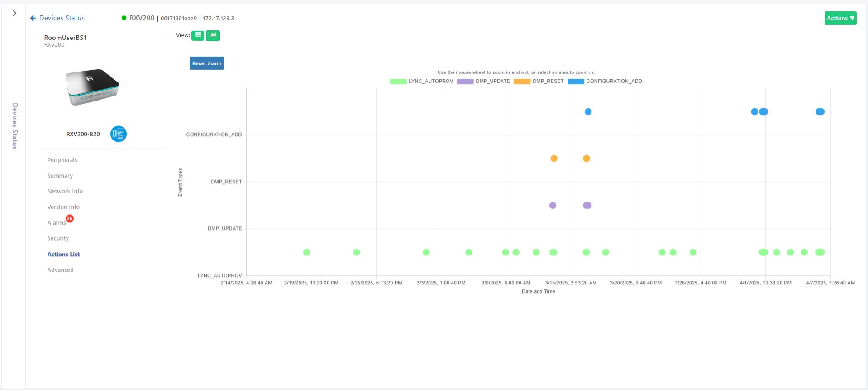Switch to the chart view icon
868x390 pixels.
pos(213,35)
